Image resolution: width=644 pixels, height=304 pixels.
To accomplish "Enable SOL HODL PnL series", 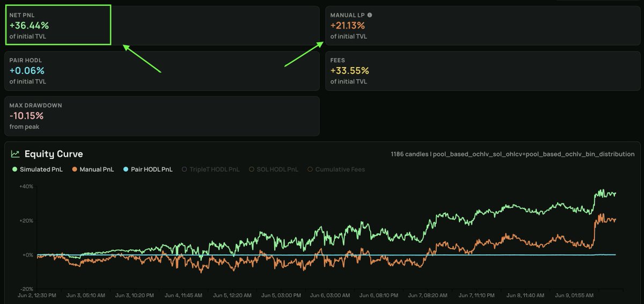I will pyautogui.click(x=274, y=169).
